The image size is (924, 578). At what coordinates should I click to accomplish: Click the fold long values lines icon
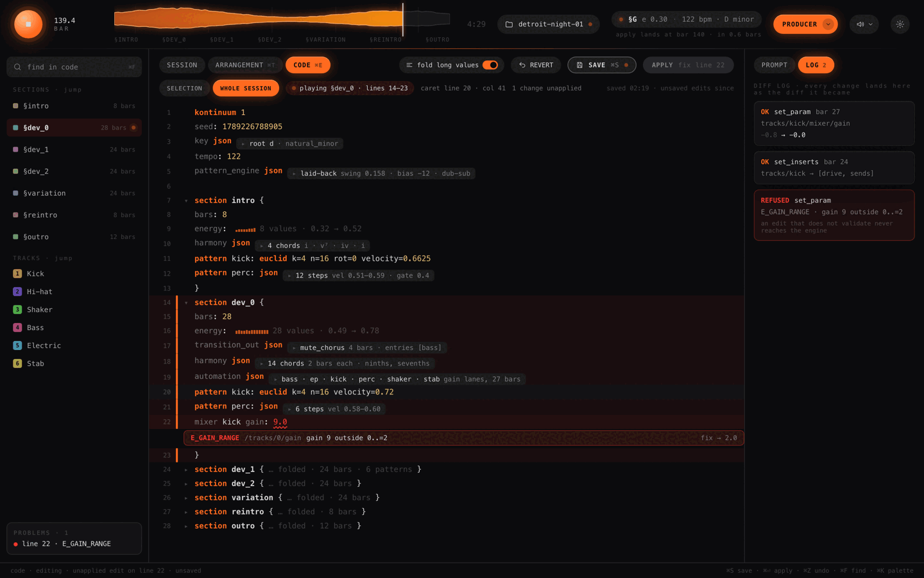pos(409,65)
